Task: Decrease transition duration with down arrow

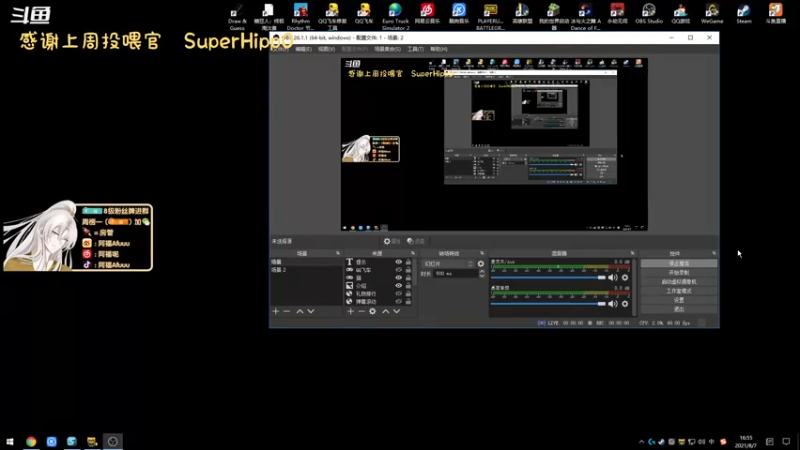Action: 482,276
